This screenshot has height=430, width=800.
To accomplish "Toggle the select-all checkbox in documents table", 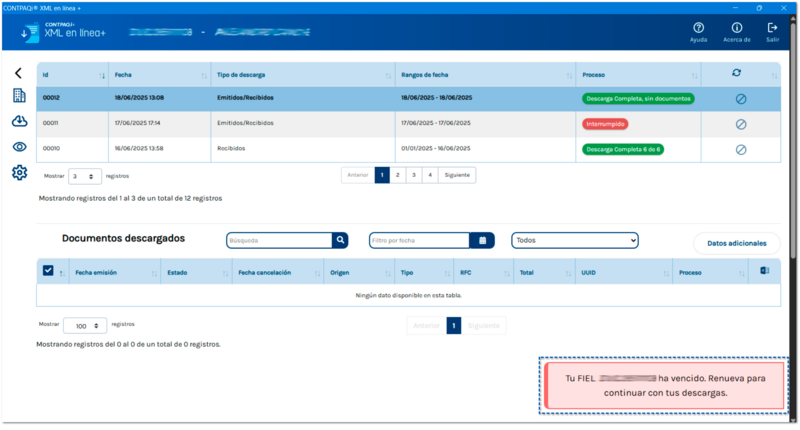I will [x=48, y=270].
